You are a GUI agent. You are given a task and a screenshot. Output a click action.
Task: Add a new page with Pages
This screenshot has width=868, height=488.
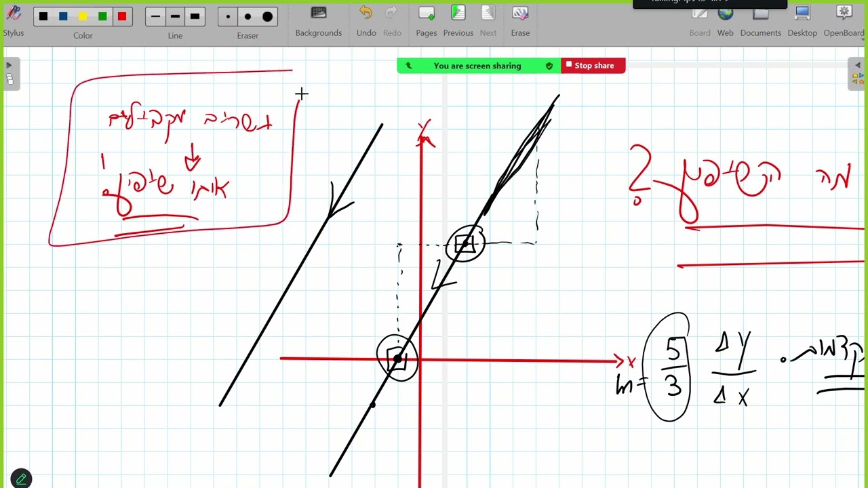(427, 21)
